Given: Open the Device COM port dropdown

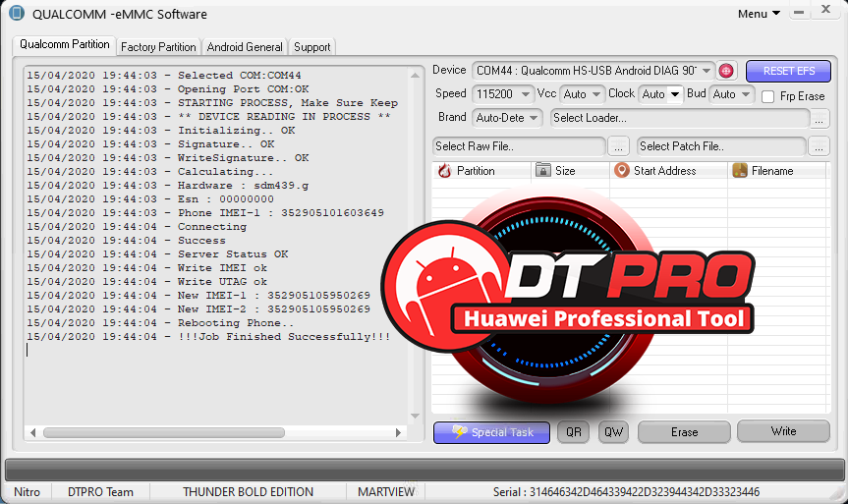Looking at the screenshot, I should (707, 71).
